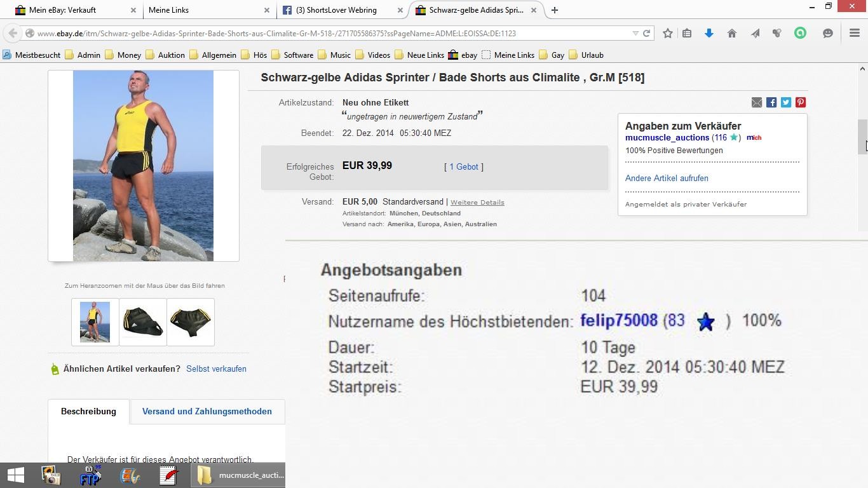868x488 pixels.
Task: Go to browser home page icon
Action: (731, 34)
